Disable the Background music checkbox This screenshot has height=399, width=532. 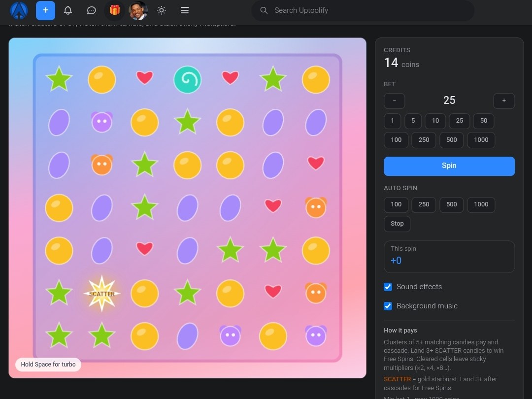[x=388, y=306]
